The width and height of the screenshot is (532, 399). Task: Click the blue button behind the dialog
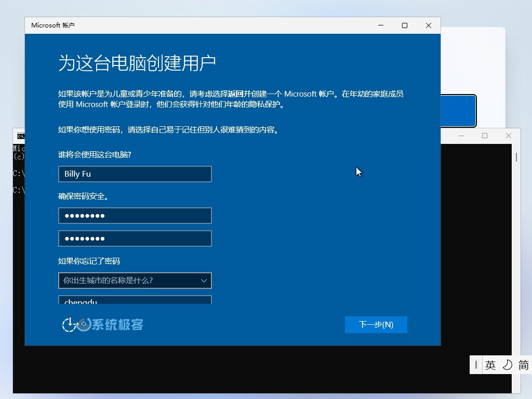458,111
